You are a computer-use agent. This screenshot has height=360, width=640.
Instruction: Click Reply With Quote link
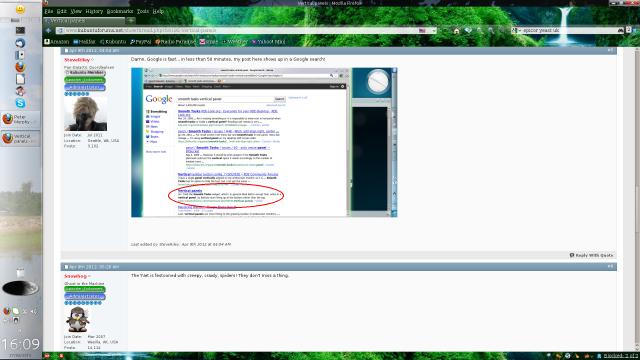click(x=591, y=255)
